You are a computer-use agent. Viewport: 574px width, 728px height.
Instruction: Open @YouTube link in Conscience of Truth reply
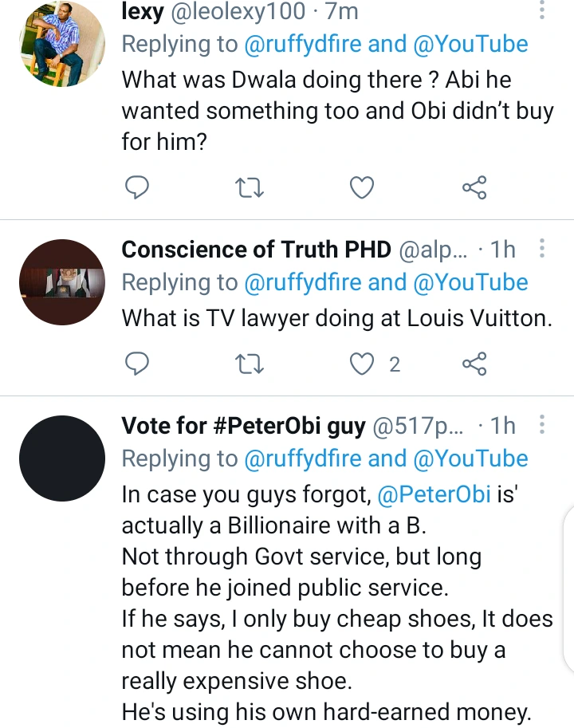[471, 282]
